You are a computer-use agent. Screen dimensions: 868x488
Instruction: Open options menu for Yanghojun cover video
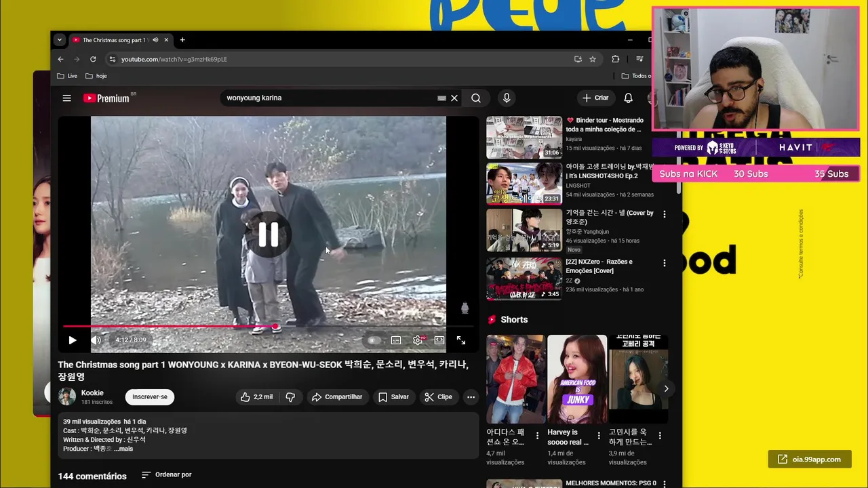[x=665, y=214]
